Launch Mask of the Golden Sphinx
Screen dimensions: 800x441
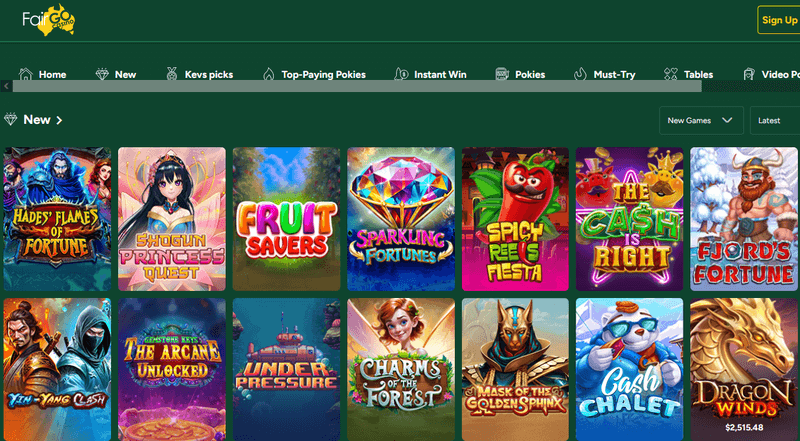coord(515,370)
